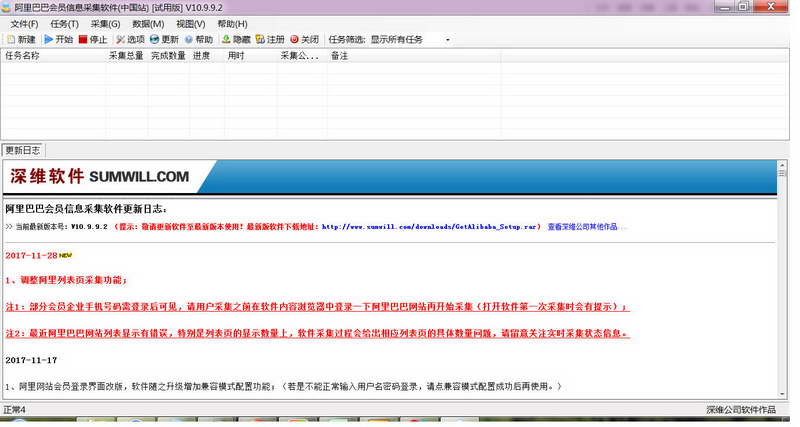The width and height of the screenshot is (800, 427).
Task: Click the 正常4 status bar entry
Action: pos(15,409)
